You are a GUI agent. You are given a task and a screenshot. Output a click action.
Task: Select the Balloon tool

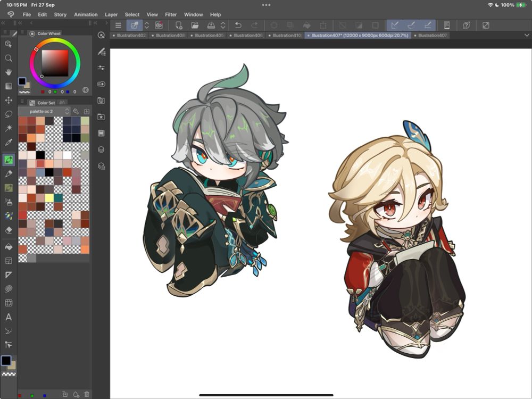coord(9,331)
